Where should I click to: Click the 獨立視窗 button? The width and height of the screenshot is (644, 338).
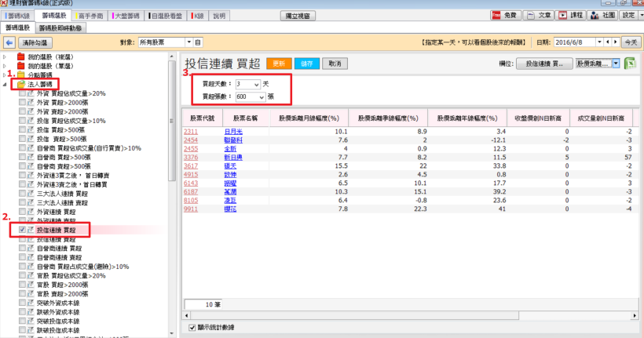[x=298, y=16]
